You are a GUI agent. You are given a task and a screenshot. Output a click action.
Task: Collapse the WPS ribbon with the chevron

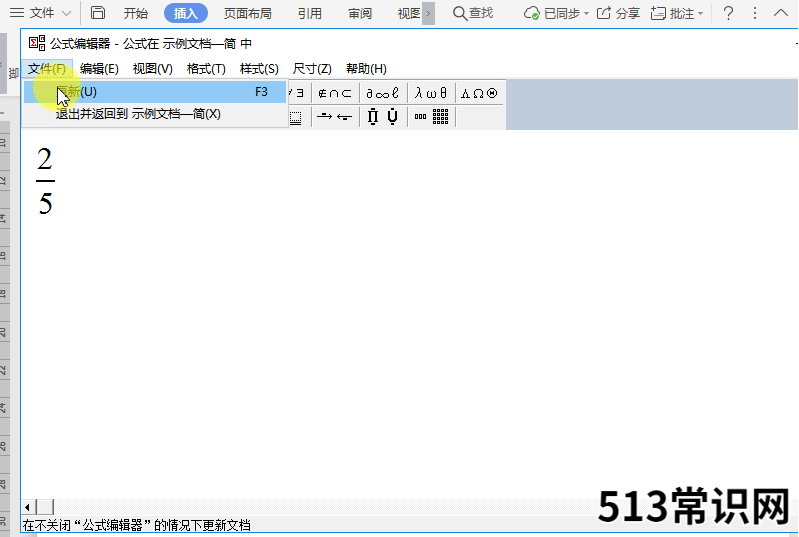tap(781, 13)
